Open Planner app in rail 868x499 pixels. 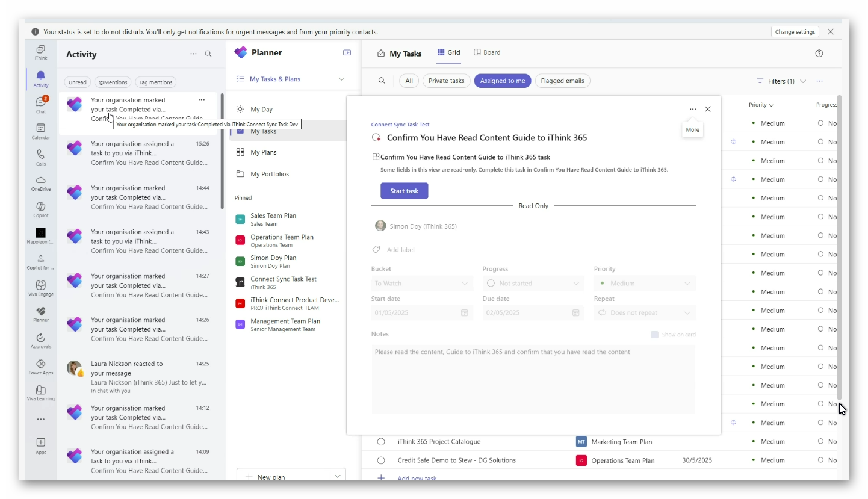pyautogui.click(x=41, y=314)
